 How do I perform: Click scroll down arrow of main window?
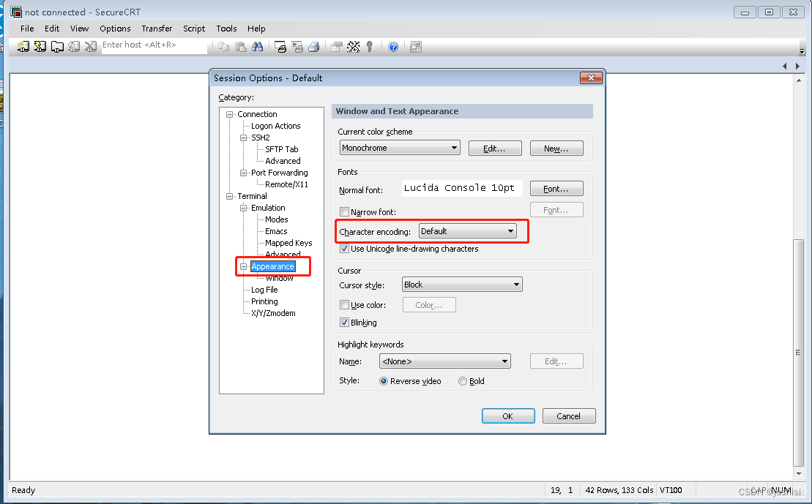(x=799, y=473)
